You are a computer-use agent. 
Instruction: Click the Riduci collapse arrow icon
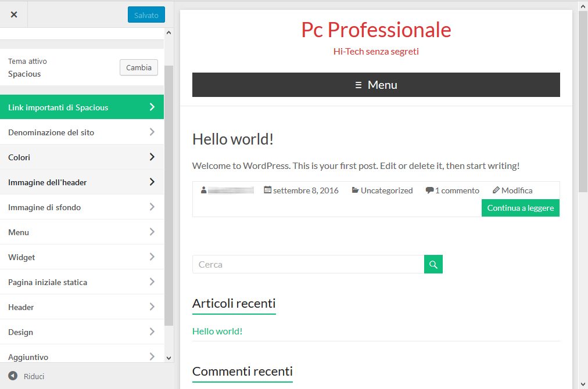(13, 376)
